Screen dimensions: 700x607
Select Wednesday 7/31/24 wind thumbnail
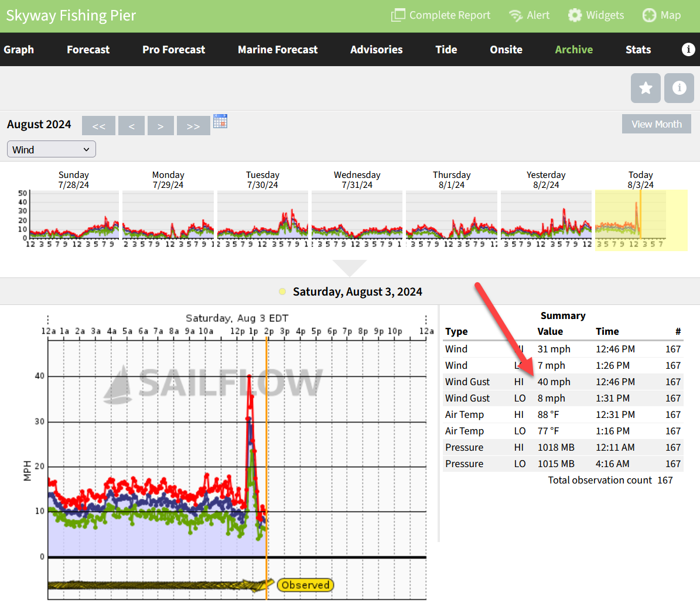(x=357, y=214)
